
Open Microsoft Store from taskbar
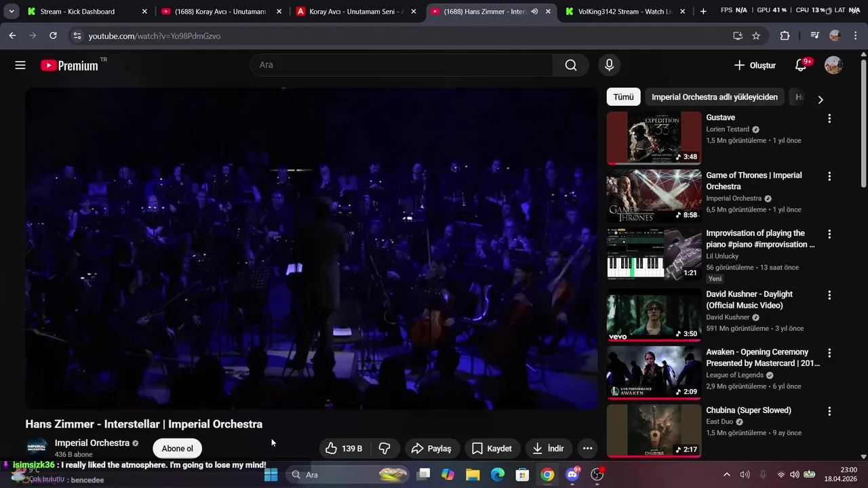pyautogui.click(x=522, y=474)
